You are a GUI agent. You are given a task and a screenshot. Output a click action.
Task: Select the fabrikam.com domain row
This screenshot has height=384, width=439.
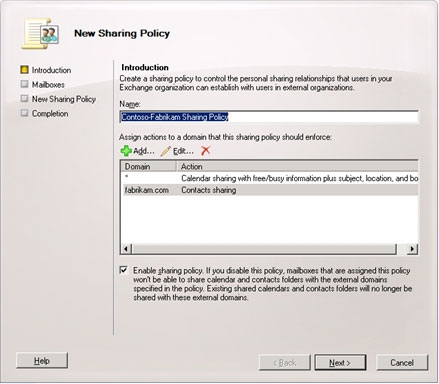tap(269, 190)
